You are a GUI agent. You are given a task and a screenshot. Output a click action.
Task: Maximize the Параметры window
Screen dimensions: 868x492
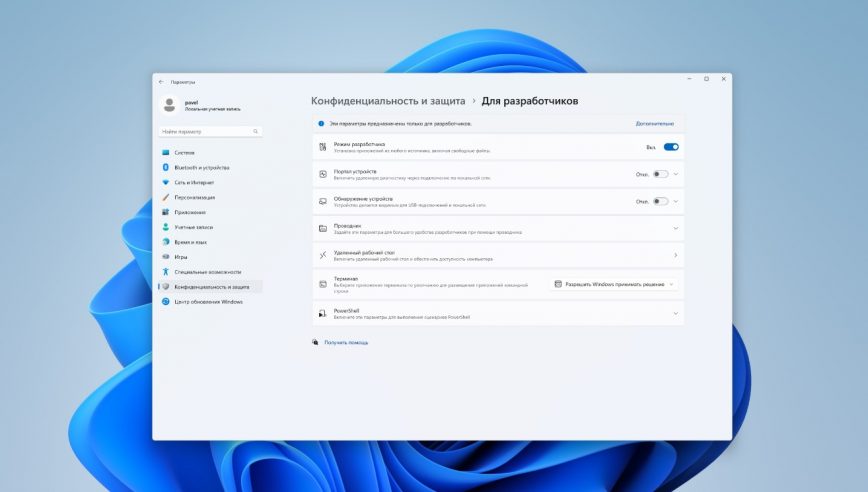(x=706, y=79)
